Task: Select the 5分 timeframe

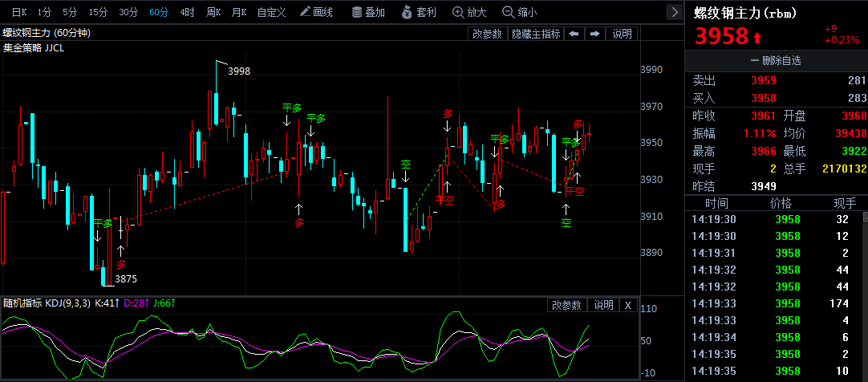Action: [70, 11]
